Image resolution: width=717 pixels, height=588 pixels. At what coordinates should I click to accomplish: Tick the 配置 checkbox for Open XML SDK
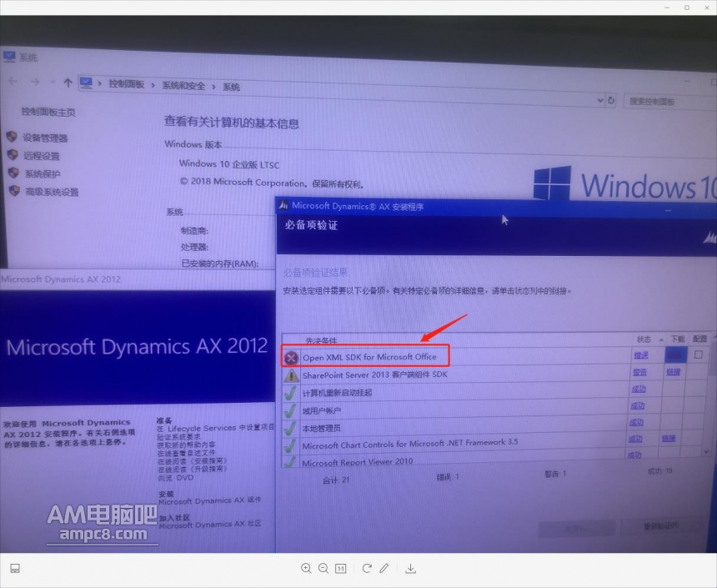pyautogui.click(x=699, y=354)
